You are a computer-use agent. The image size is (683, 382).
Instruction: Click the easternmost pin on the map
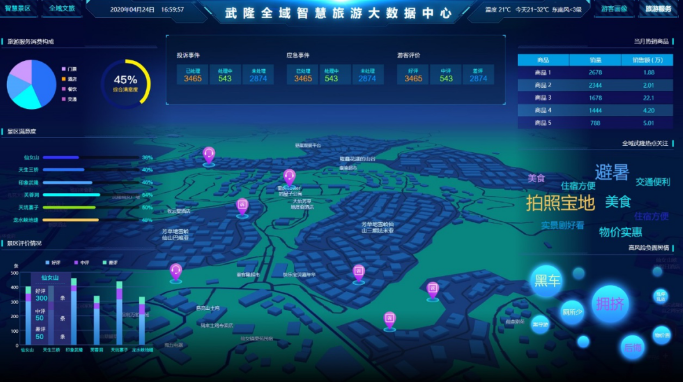(x=433, y=291)
